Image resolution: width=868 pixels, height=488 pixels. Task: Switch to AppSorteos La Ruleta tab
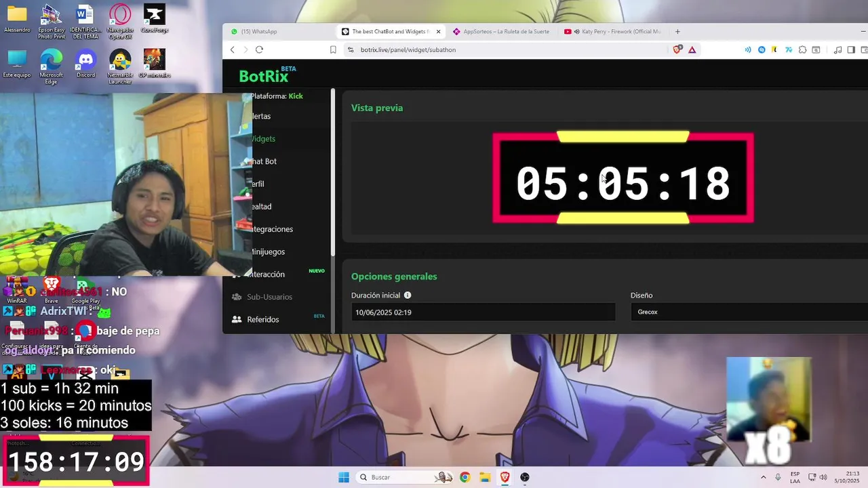(x=502, y=31)
